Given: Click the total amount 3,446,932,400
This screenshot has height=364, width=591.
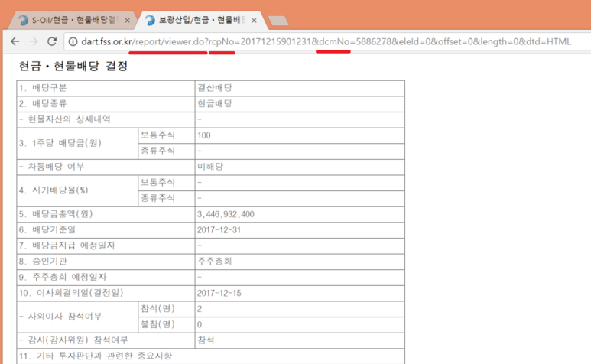Looking at the screenshot, I should (x=226, y=214).
